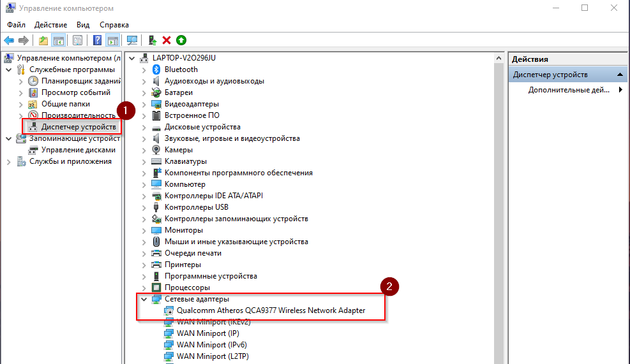The image size is (630, 364).
Task: Click the Контроллеры USB icon
Action: (156, 207)
